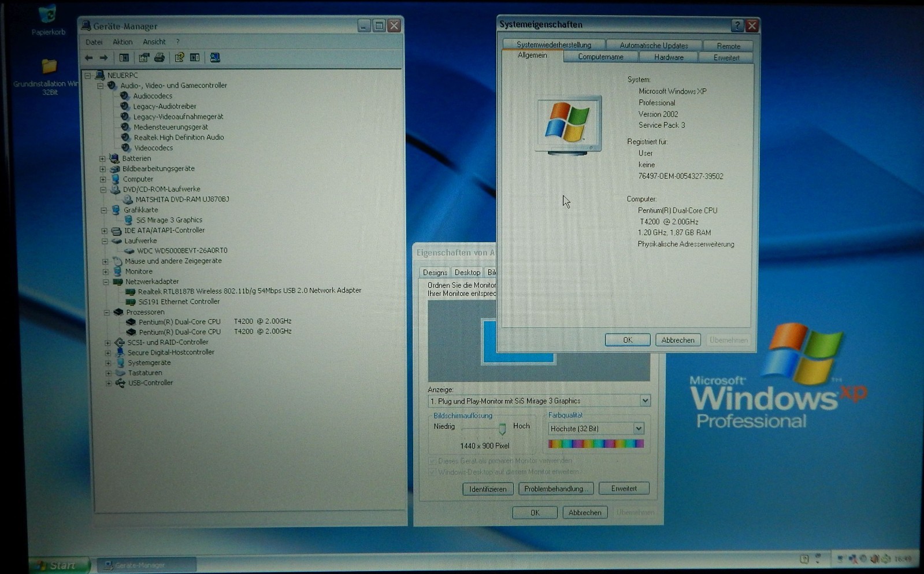Select the Grundinstallation Win 32Bit desktop folder
This screenshot has width=924, height=574.
point(49,76)
